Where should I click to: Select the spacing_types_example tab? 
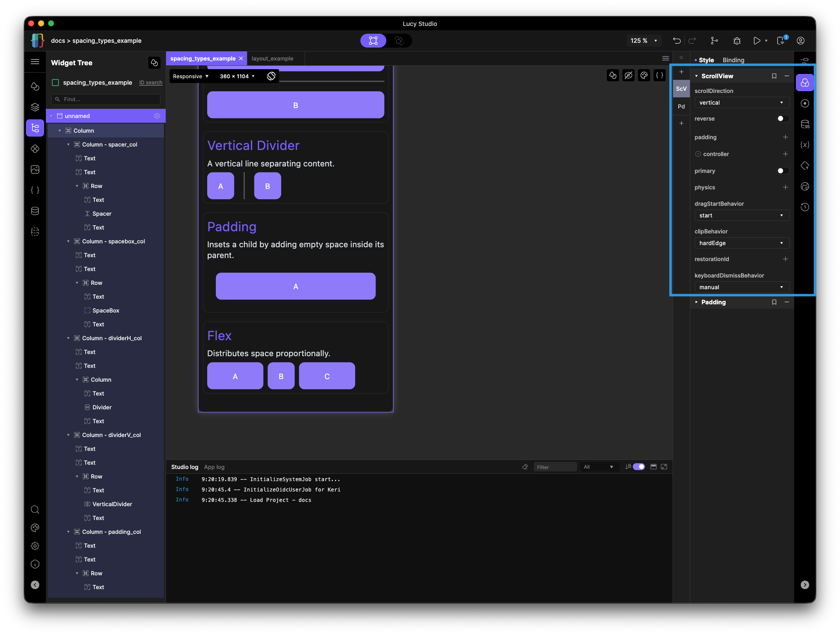pos(203,59)
